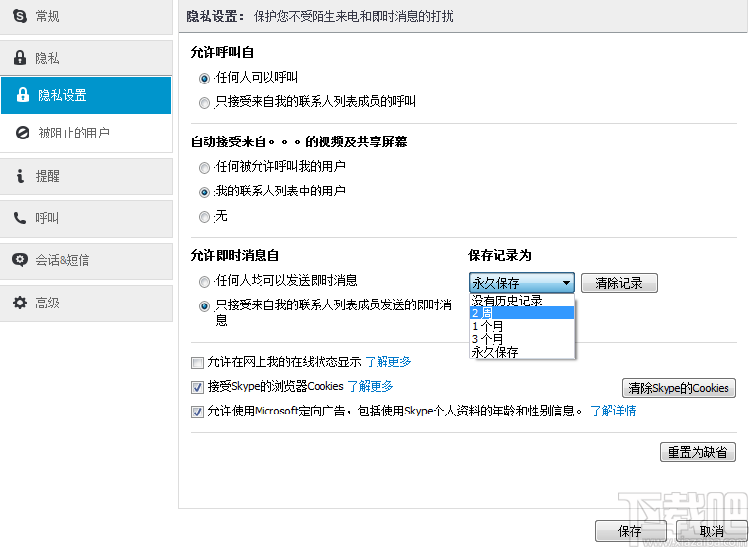
Task: Click the padlock icon beside 隐私
Action: [20, 58]
